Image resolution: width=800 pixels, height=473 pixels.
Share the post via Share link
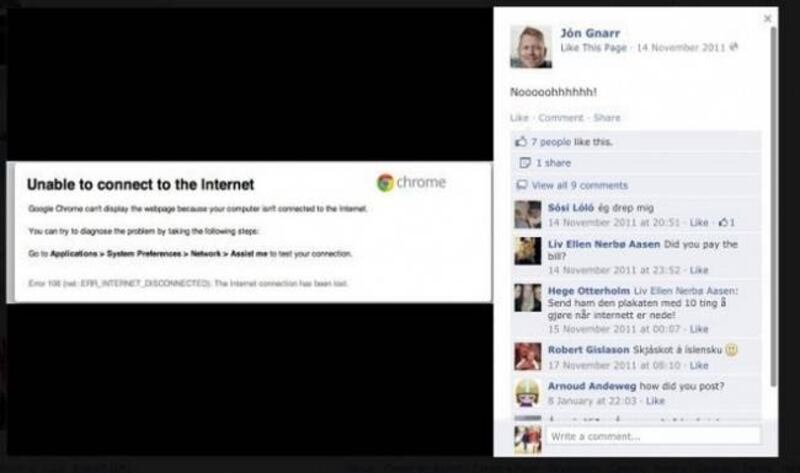607,117
